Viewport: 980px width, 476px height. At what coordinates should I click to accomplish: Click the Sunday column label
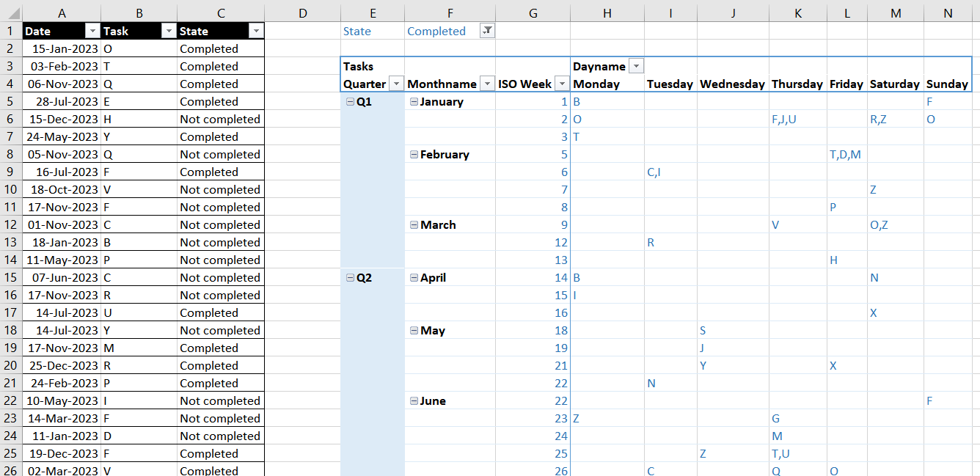(x=947, y=84)
